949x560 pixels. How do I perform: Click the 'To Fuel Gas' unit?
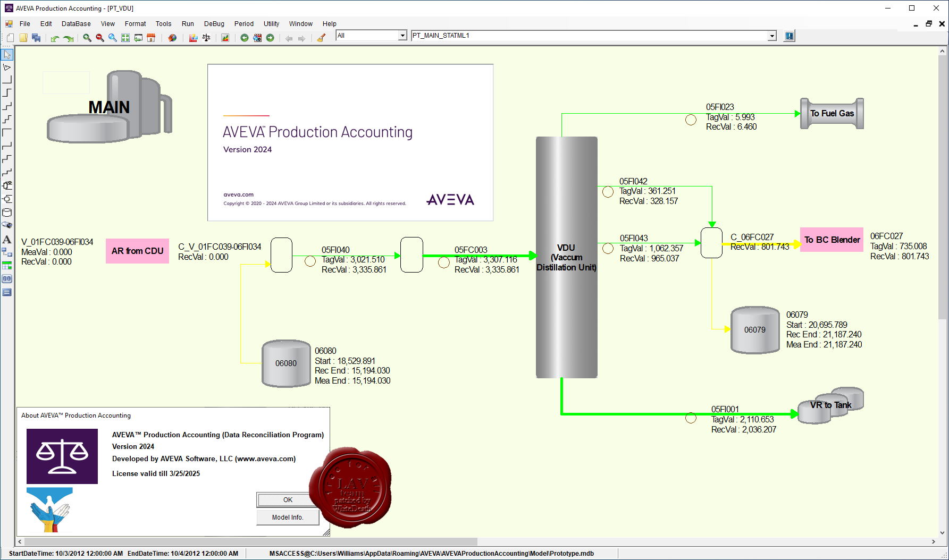pos(832,113)
